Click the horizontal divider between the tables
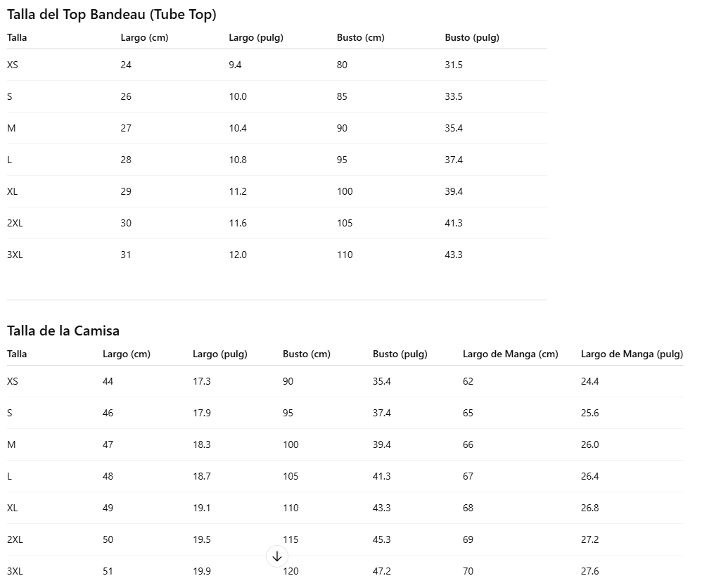Image resolution: width=728 pixels, height=583 pixels. pyautogui.click(x=277, y=300)
